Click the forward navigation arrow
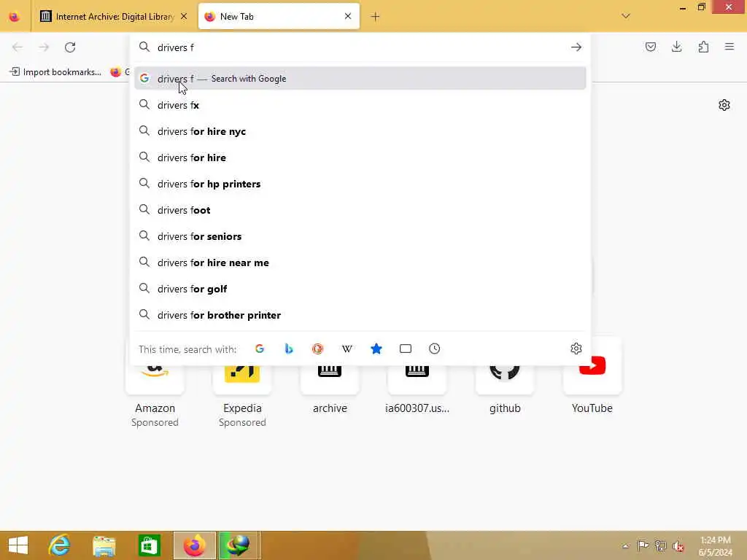 pos(44,47)
